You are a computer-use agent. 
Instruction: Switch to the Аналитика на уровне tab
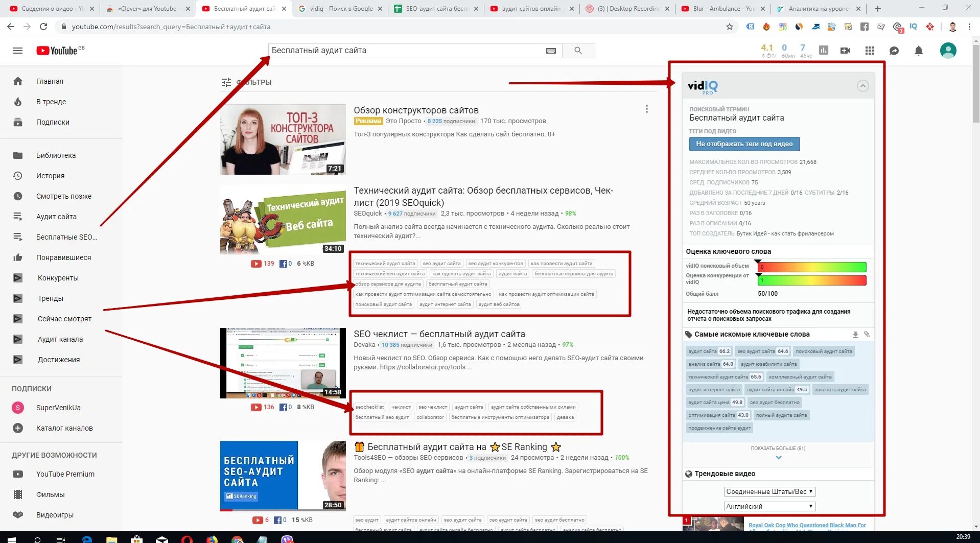[819, 9]
